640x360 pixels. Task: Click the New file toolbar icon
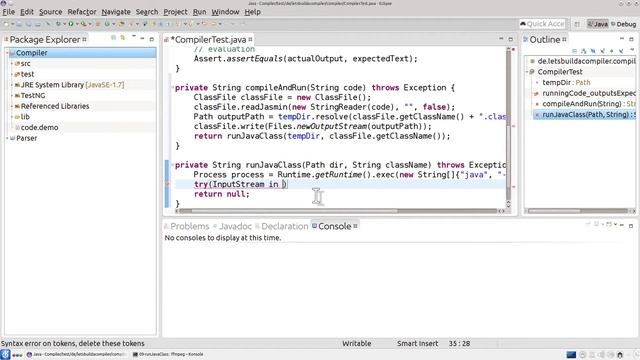[x=6, y=24]
